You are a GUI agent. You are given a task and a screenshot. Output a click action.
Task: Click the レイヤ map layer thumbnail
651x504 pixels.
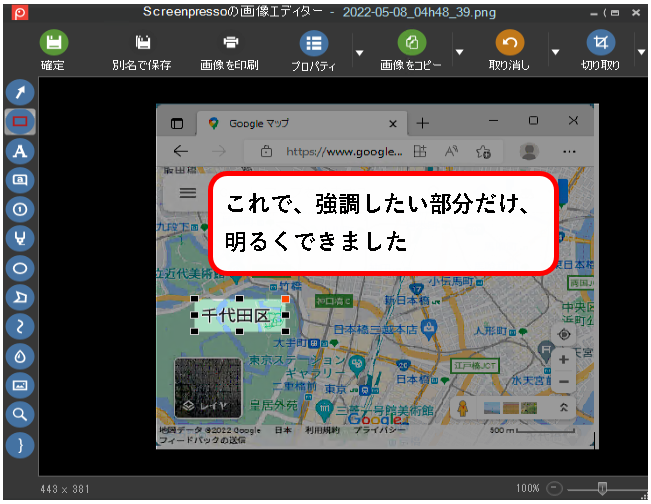click(208, 388)
